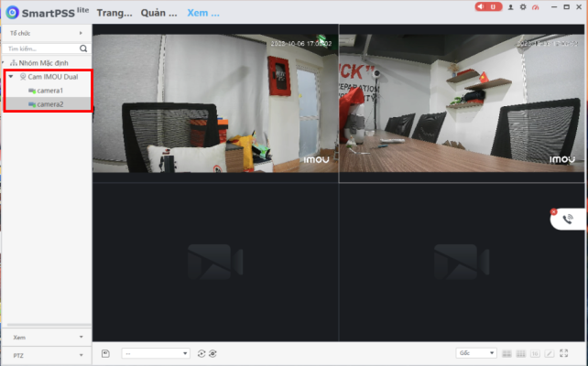
Task: Switch to the 16-window layout
Action: click(535, 353)
